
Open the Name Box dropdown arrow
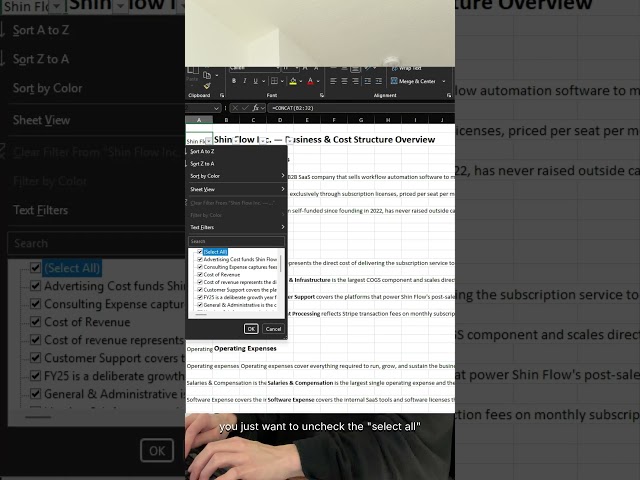[x=216, y=108]
